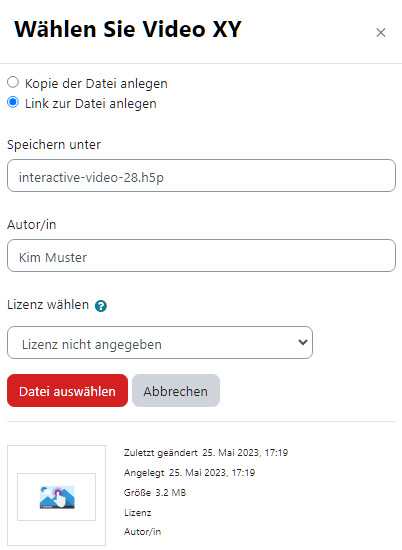The width and height of the screenshot is (402, 550).
Task: Select Kopie der Datei anlegen radio button
Action: click(x=13, y=82)
